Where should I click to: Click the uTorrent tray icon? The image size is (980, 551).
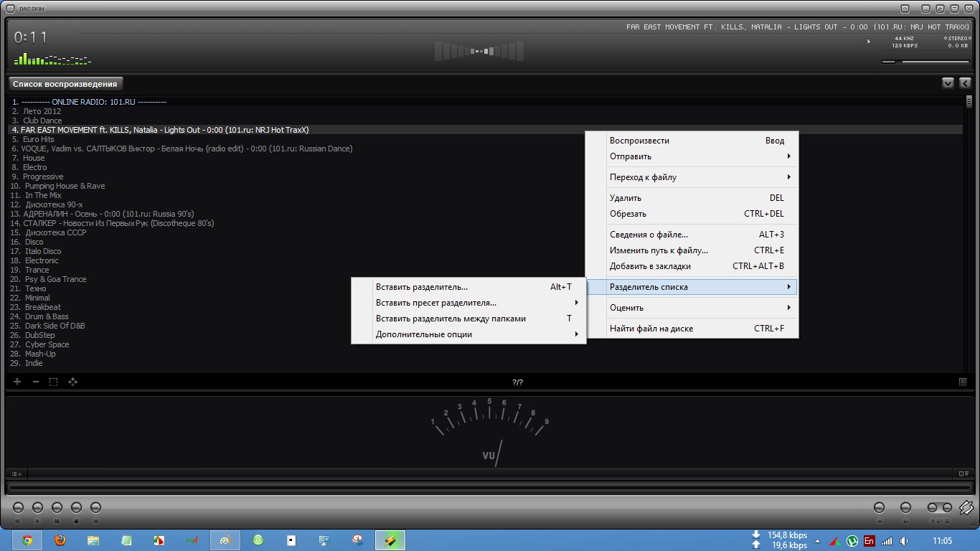click(852, 541)
